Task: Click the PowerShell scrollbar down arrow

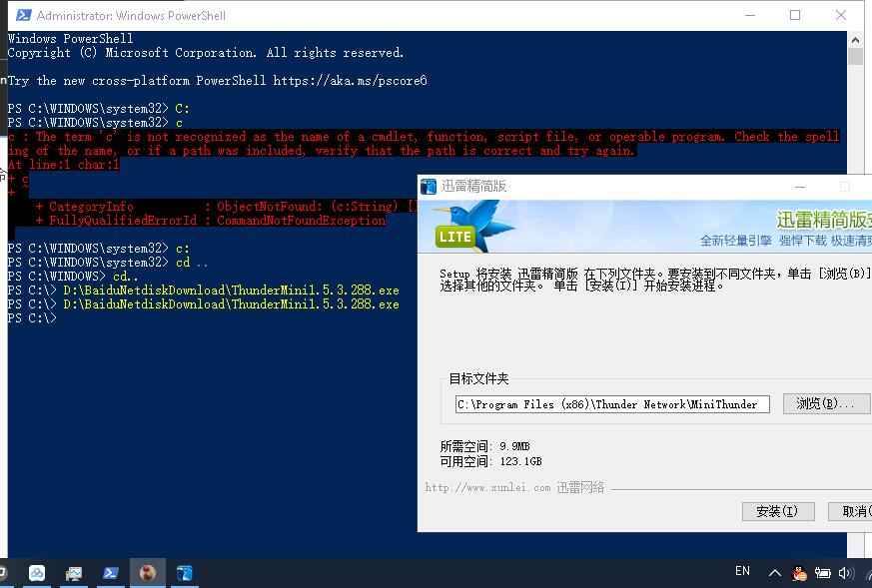Action: [854, 544]
